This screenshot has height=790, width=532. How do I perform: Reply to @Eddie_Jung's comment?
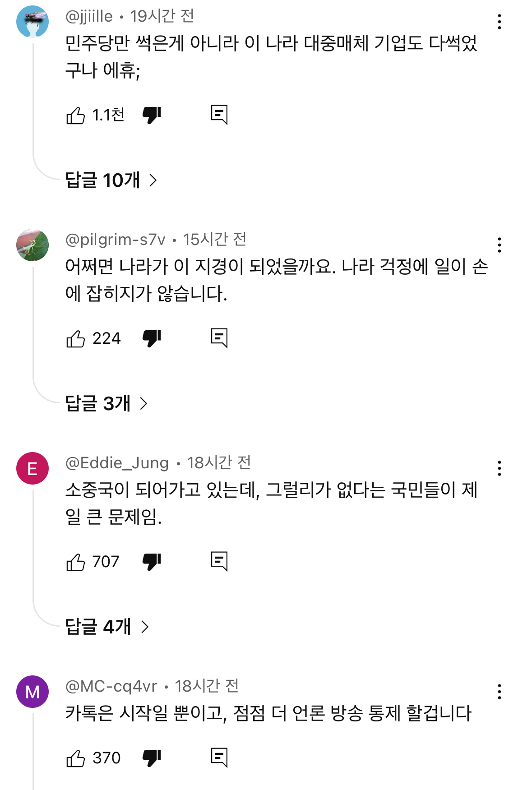coord(219,561)
